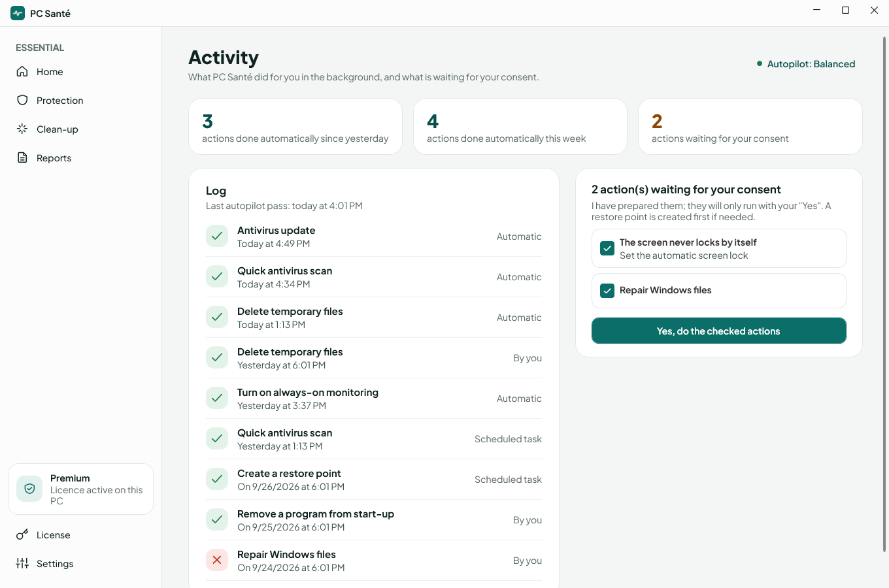This screenshot has height=588, width=889.
Task: Click check icon for Yesterday 1:13 PM antivirus scan
Action: (x=217, y=438)
